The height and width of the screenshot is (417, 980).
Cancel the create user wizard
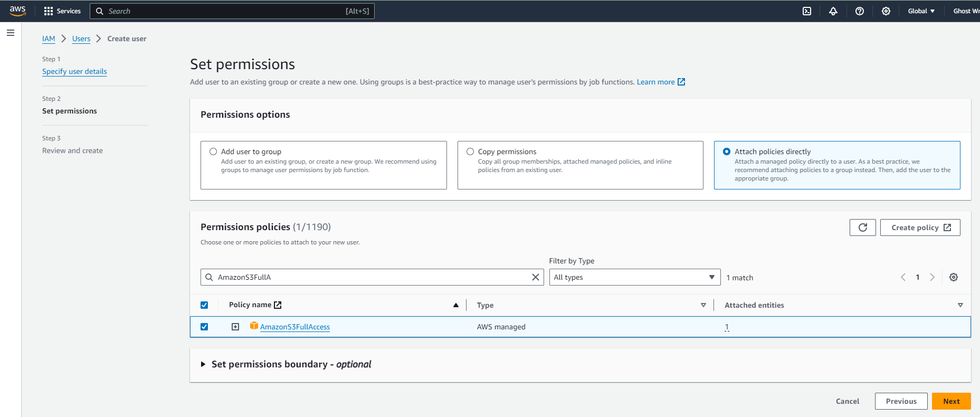(848, 401)
